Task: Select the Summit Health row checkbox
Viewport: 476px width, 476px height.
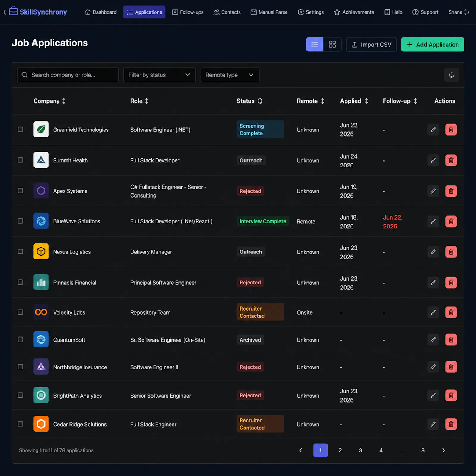Action: point(21,160)
